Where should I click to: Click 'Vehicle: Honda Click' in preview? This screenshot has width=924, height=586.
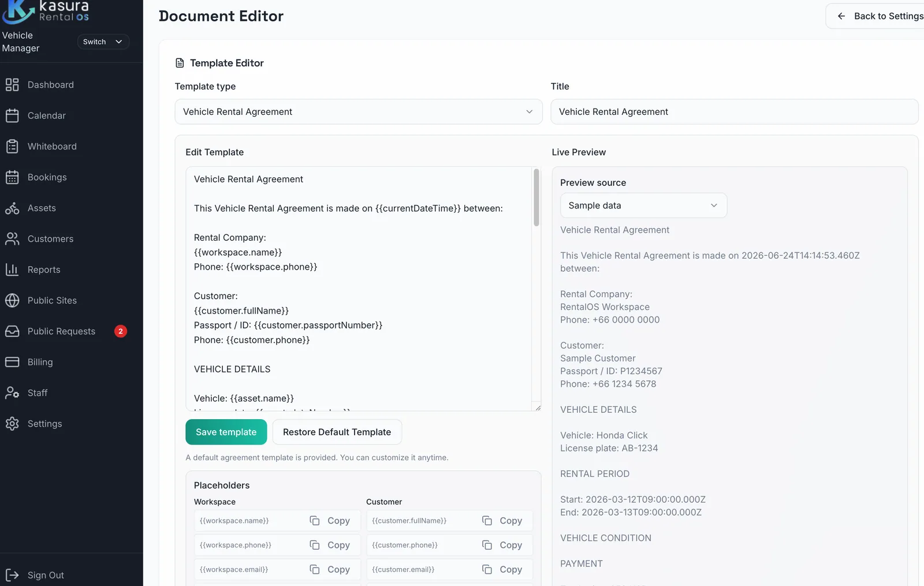coord(603,435)
